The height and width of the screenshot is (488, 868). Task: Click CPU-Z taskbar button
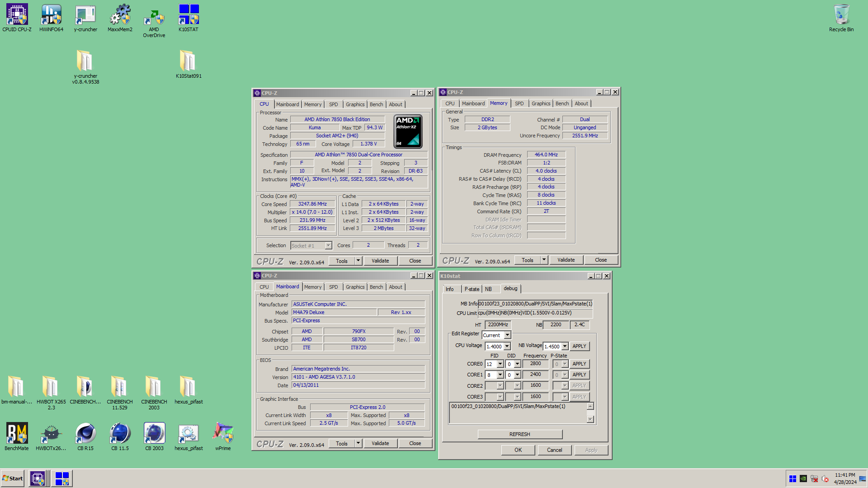[x=38, y=479]
